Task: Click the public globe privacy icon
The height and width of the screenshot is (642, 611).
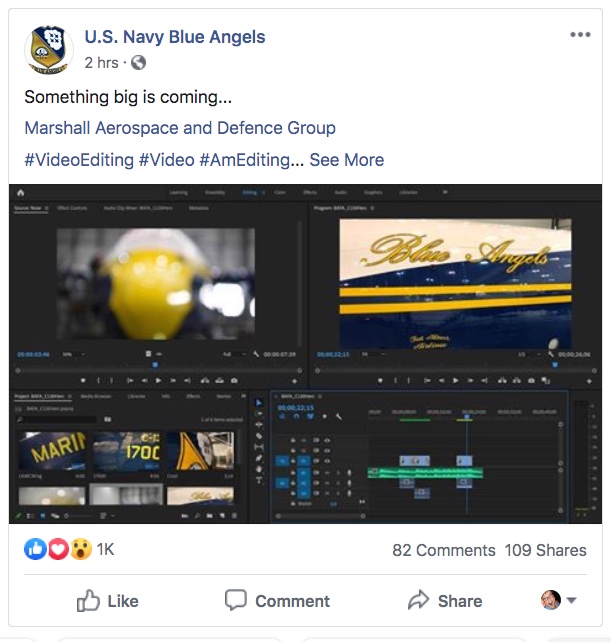Action: (138, 63)
